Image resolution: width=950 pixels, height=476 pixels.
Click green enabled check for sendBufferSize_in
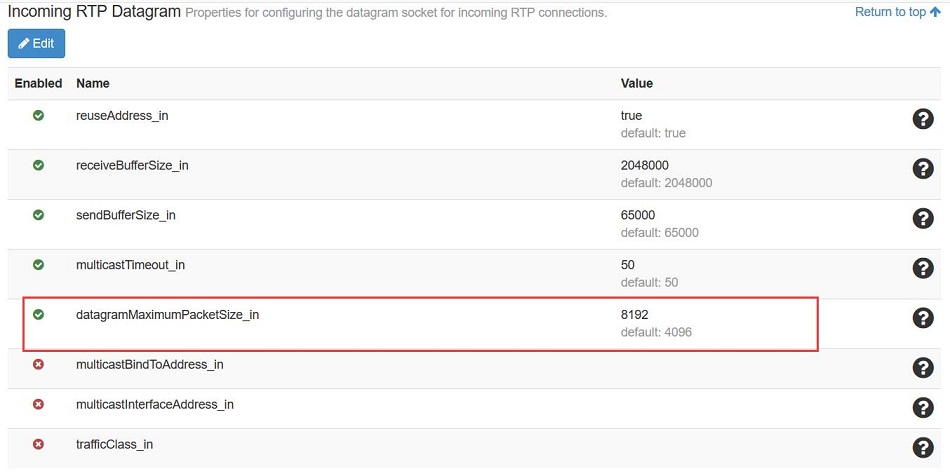pyautogui.click(x=38, y=215)
